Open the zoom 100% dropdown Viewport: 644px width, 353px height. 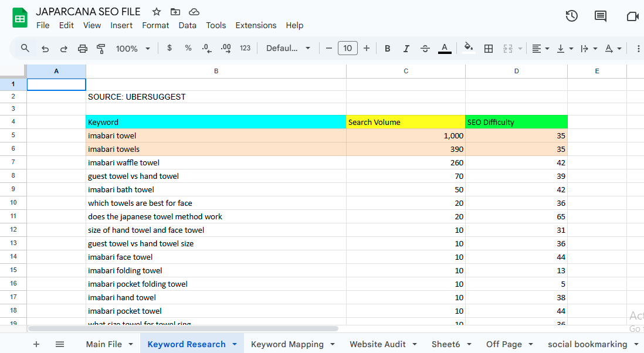click(133, 49)
